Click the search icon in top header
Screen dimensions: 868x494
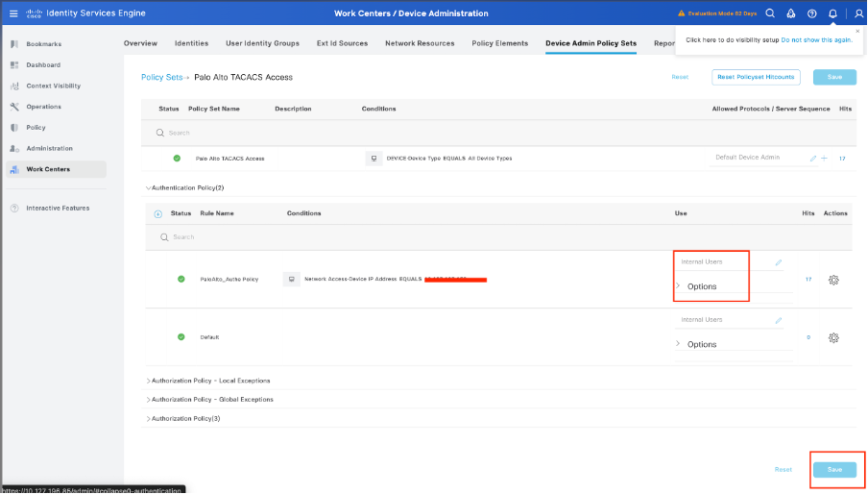[x=770, y=13]
